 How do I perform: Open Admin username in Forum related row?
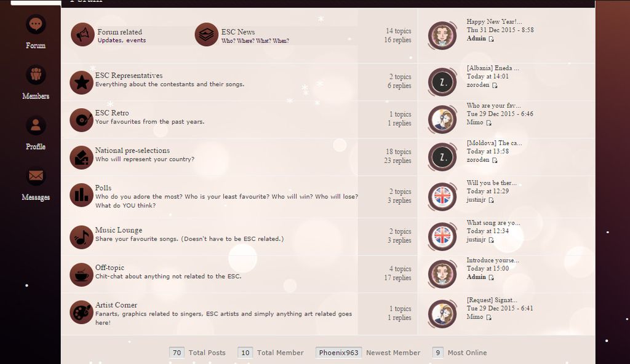pyautogui.click(x=476, y=39)
